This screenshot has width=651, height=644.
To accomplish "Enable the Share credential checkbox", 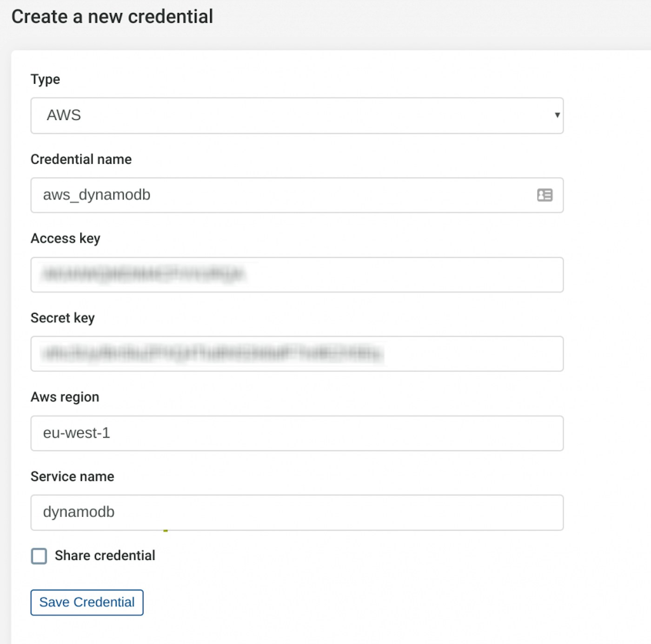I will 39,556.
